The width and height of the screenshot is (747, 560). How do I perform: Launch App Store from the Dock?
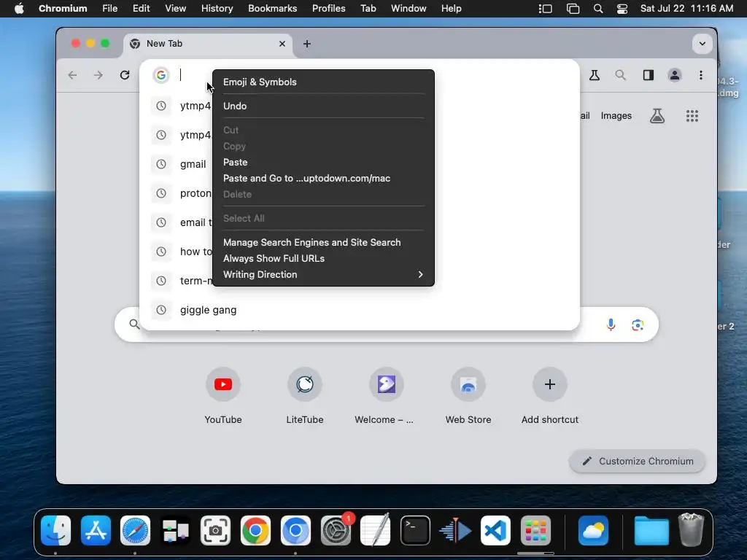point(96,531)
